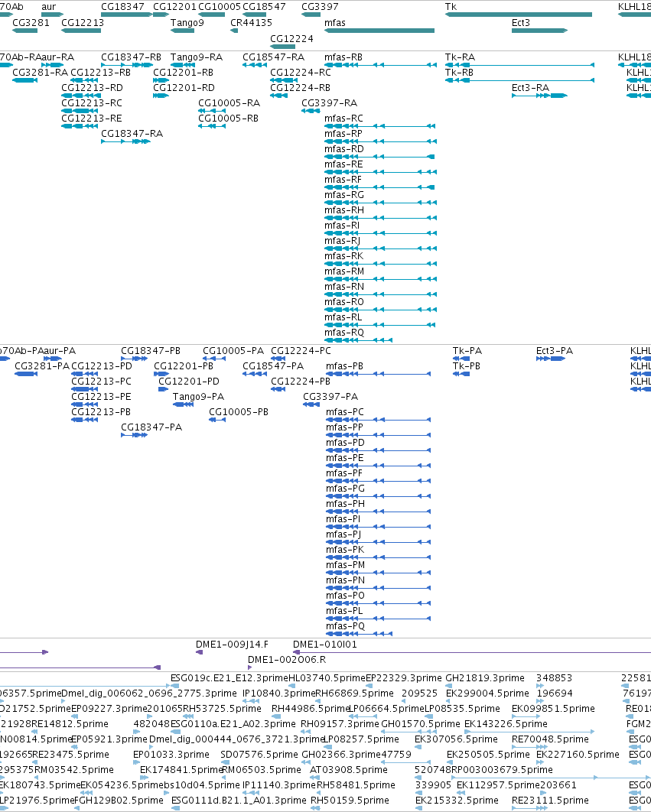Select the CG3281-RA transcript label
Image resolution: width=651 pixels, height=812 pixels.
[41, 73]
